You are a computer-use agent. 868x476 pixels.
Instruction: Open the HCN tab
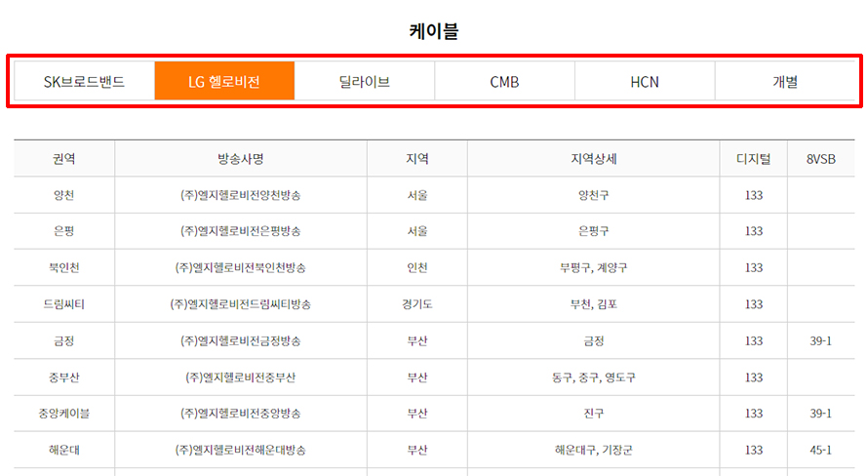(x=645, y=81)
